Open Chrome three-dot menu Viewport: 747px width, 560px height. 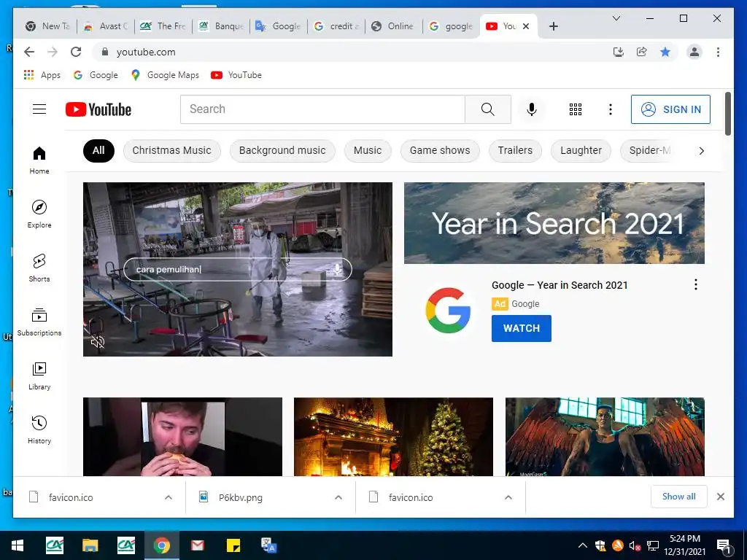(718, 52)
